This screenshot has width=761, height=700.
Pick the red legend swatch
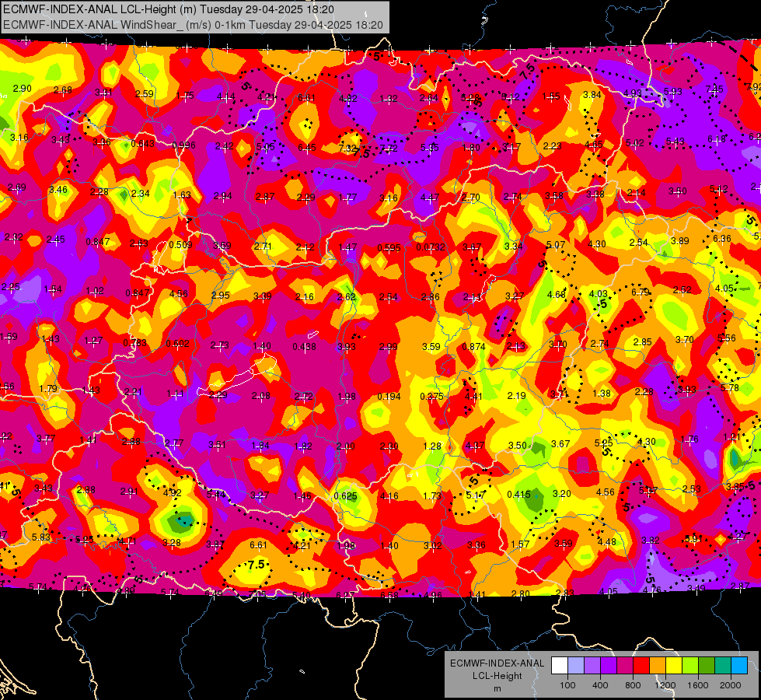click(x=641, y=665)
